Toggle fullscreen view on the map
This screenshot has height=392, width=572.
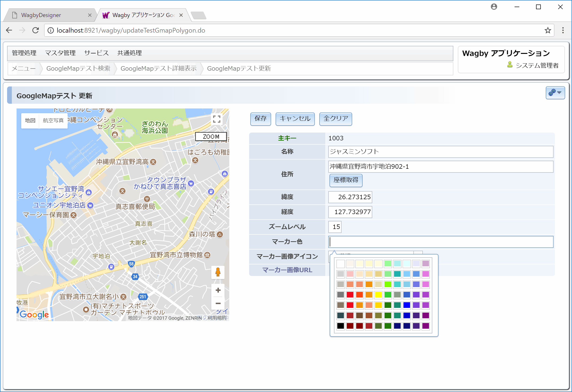tap(217, 119)
